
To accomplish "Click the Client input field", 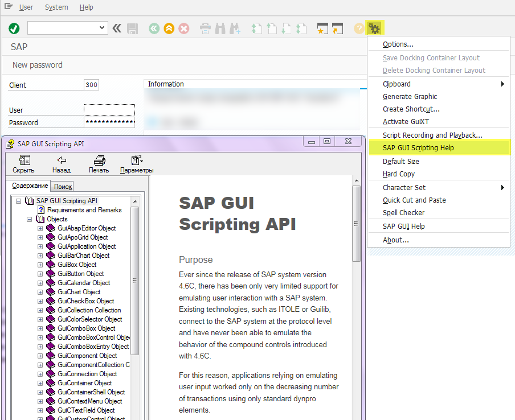I will coord(91,85).
